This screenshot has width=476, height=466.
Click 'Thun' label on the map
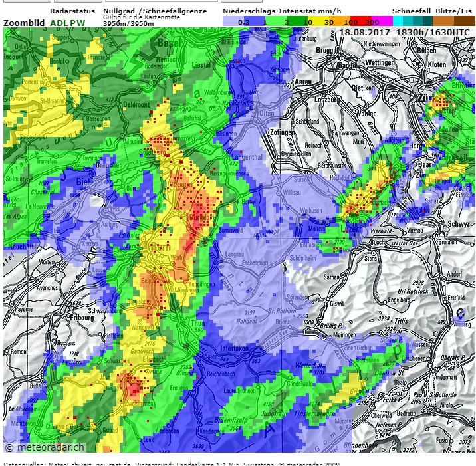(x=197, y=324)
